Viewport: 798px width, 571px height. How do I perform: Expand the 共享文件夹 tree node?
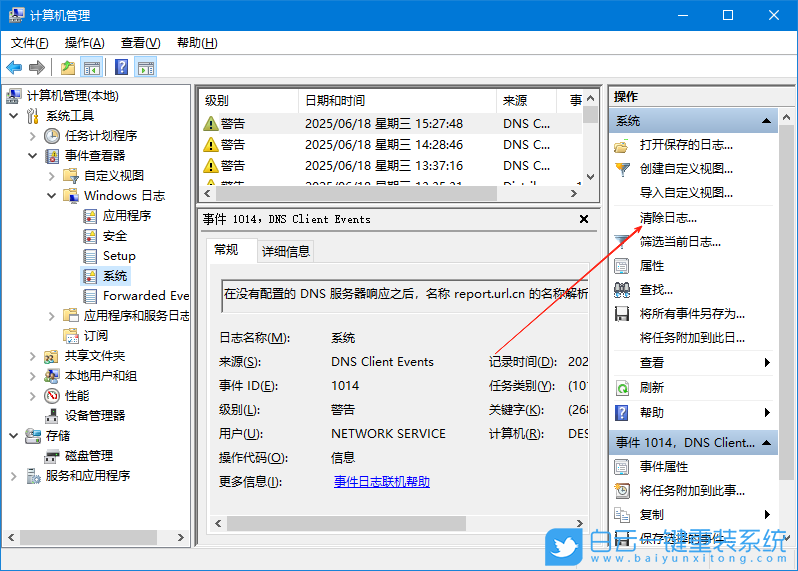[33, 356]
